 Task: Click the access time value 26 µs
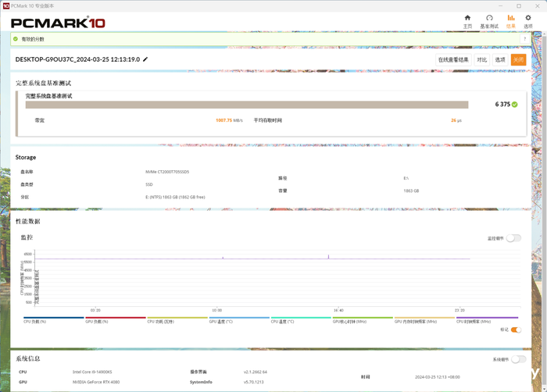pyautogui.click(x=456, y=120)
